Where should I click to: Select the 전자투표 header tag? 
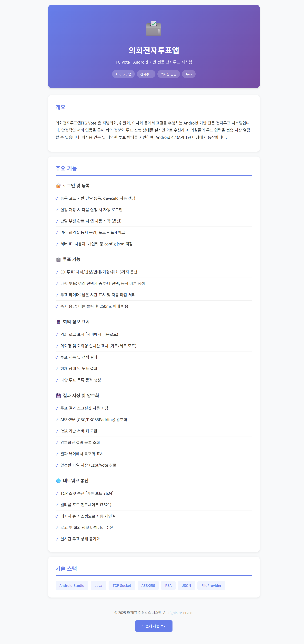[x=146, y=74]
